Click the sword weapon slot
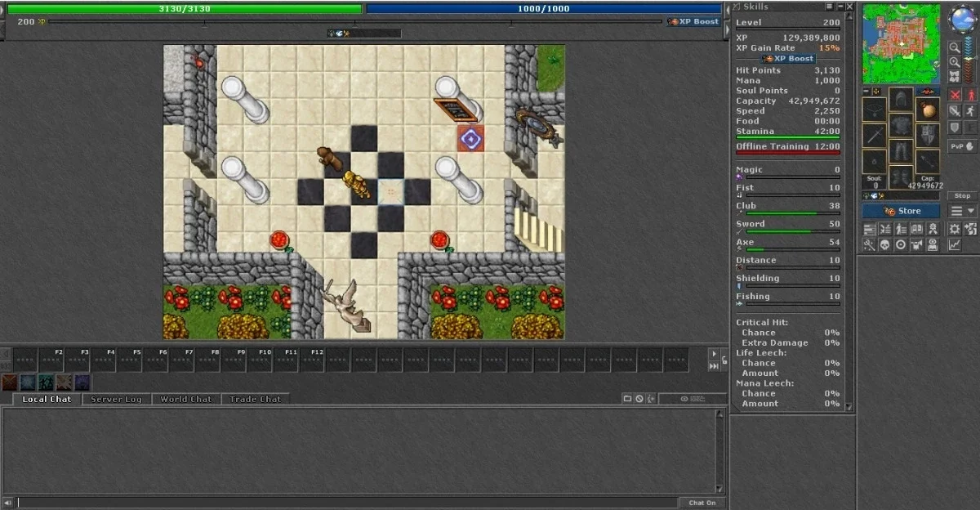 click(x=874, y=135)
